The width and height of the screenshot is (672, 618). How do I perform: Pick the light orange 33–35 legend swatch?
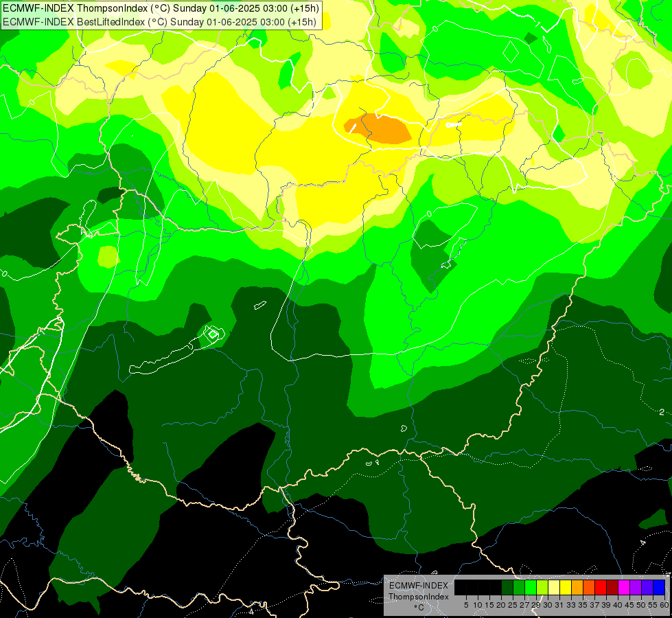[x=577, y=587]
